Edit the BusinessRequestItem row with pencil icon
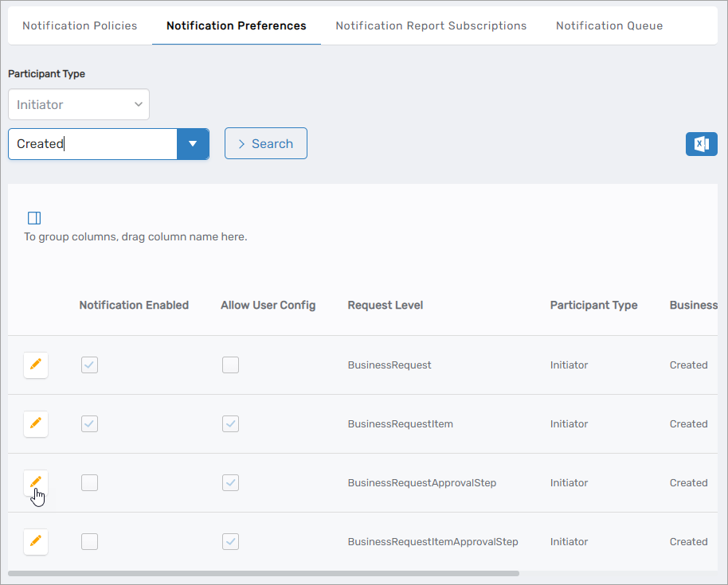The height and width of the screenshot is (585, 728). (35, 423)
